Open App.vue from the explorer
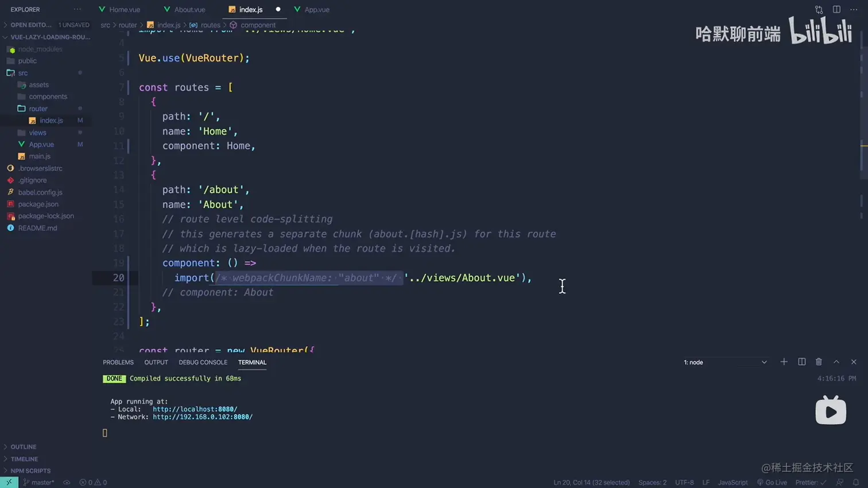Screen dimensions: 868x488 46,144
